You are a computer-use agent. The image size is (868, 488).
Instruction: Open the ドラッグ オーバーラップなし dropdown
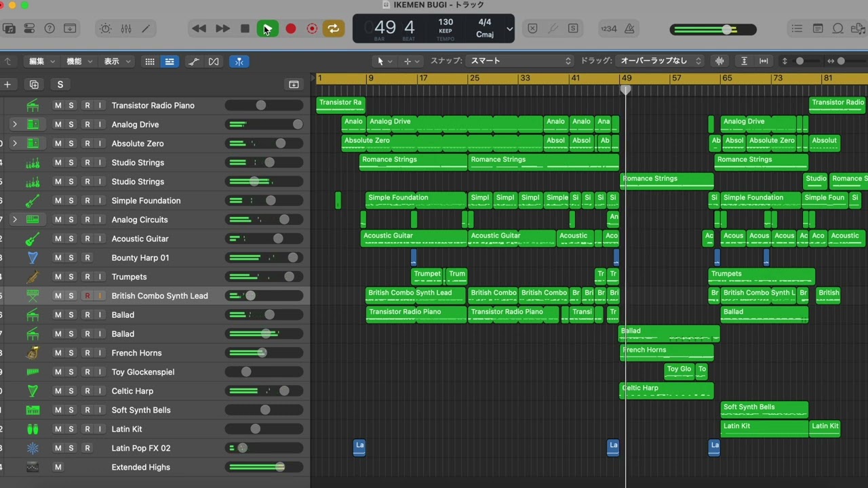coord(660,61)
